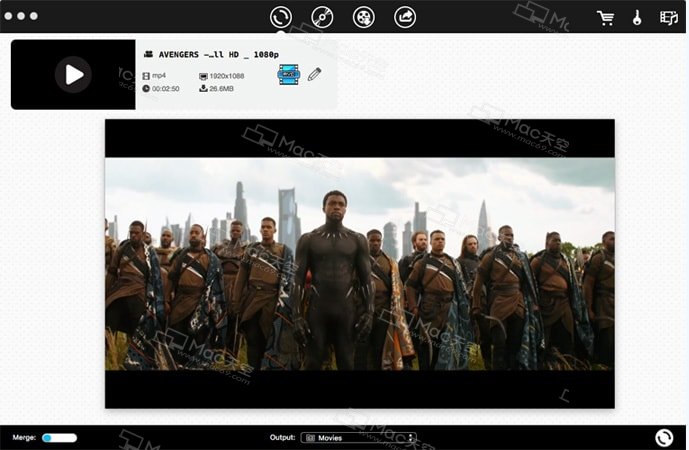Open the Output Movies folder dropdown
This screenshot has height=450, width=689.
pos(359,438)
